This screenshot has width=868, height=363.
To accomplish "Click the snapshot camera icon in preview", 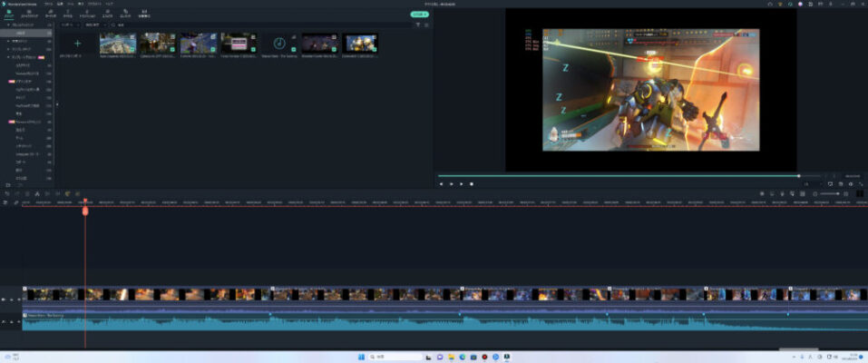I will pyautogui.click(x=841, y=183).
